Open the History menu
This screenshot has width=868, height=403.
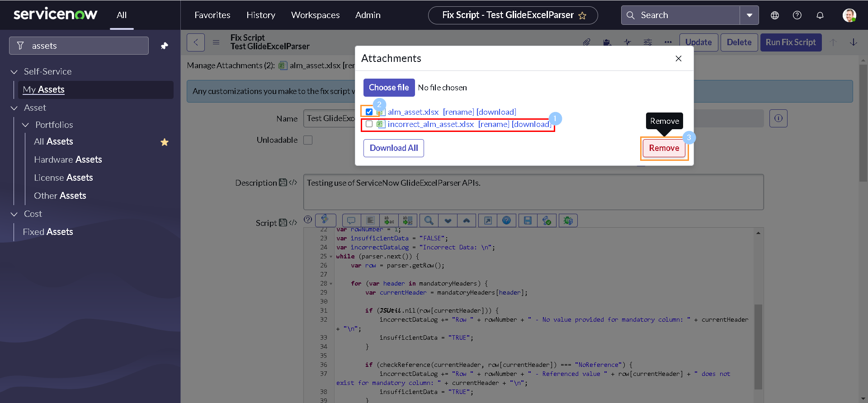(x=261, y=15)
